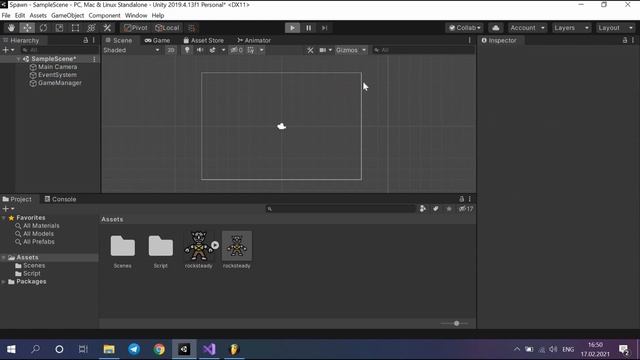Select the Project tab

17,199
